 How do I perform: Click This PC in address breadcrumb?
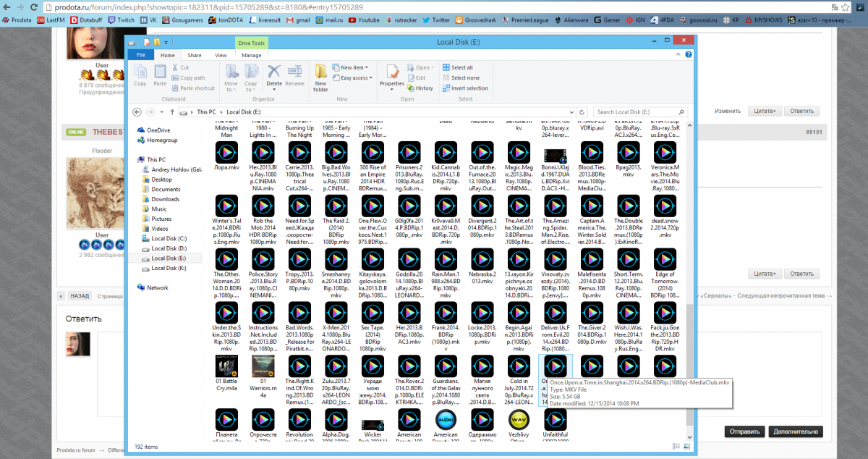point(207,112)
